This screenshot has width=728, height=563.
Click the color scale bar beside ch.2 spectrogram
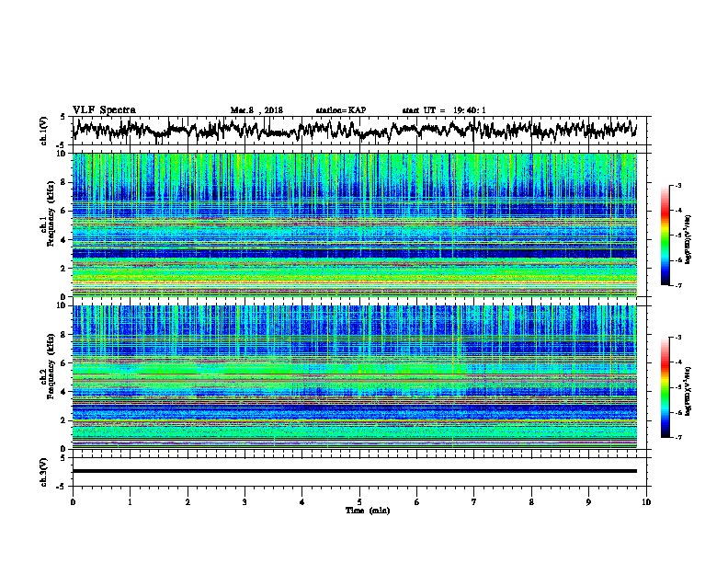(665, 387)
